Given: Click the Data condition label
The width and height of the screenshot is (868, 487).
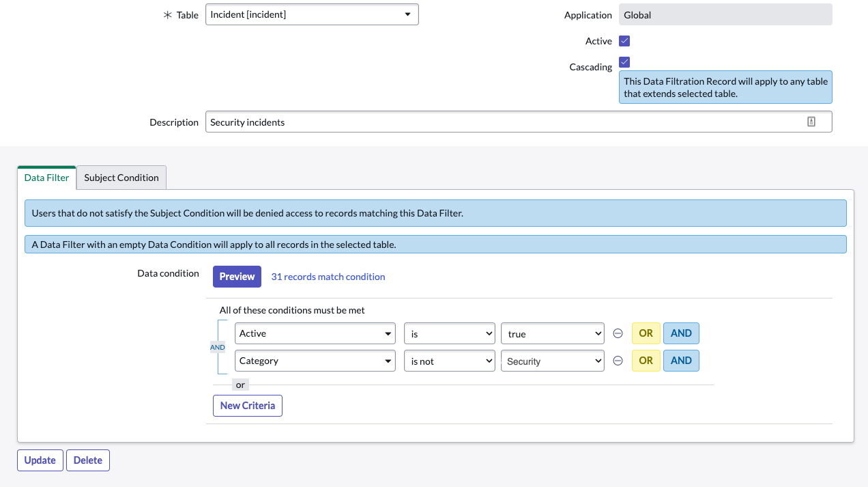Looking at the screenshot, I should click(168, 273).
